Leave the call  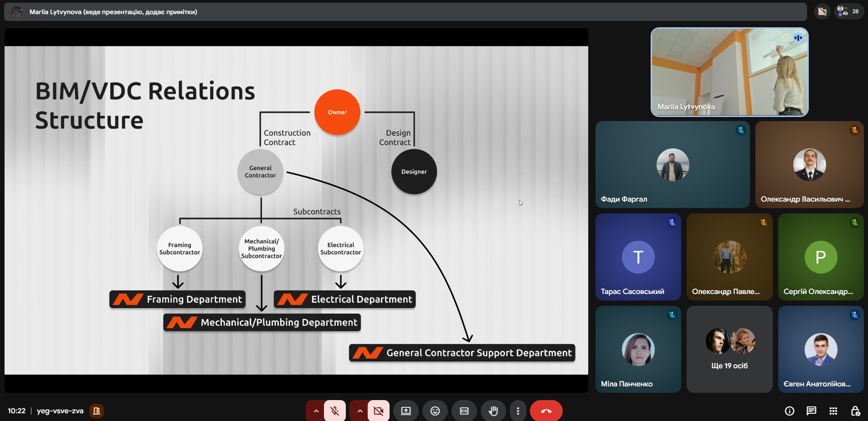pos(546,411)
